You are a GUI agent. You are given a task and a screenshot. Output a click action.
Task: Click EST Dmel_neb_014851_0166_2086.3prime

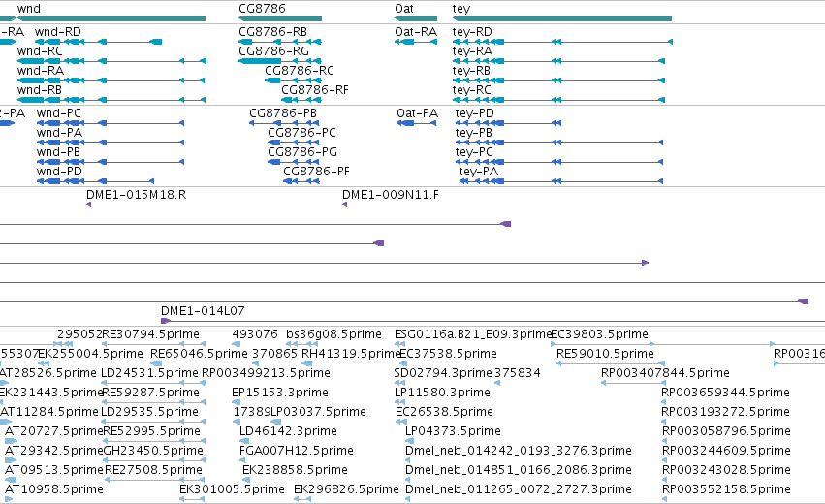pyautogui.click(x=519, y=470)
